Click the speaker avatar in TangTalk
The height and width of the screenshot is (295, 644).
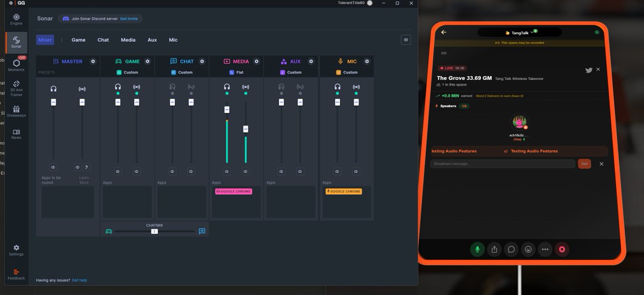click(519, 122)
